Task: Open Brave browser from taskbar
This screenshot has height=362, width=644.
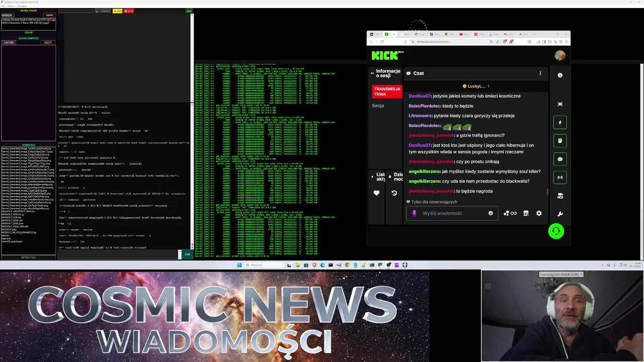Action: (x=314, y=265)
